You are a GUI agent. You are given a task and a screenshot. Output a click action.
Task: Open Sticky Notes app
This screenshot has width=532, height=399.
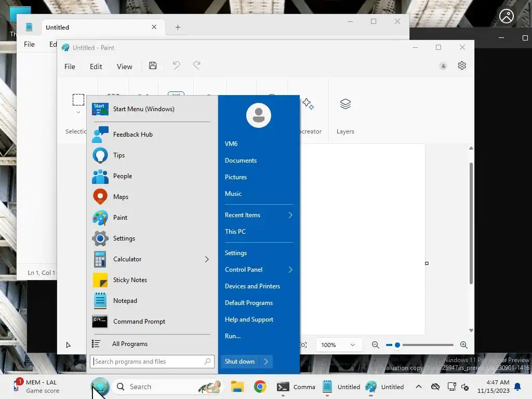pyautogui.click(x=152, y=280)
